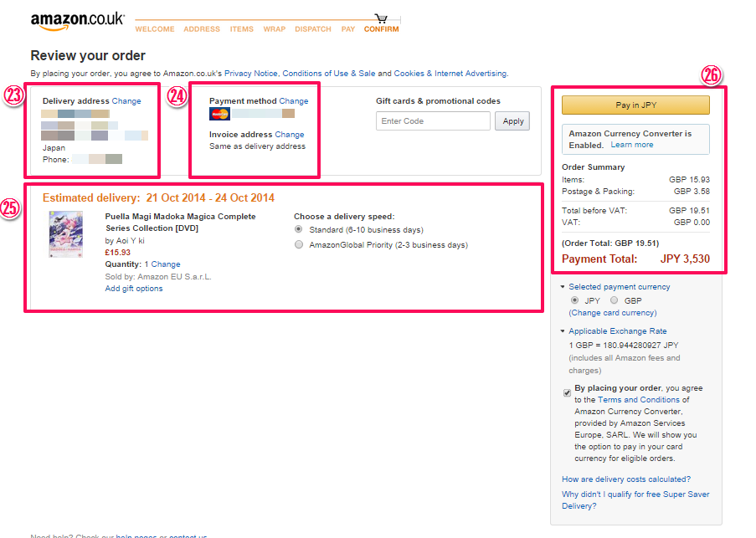Go to the CONFIRM checkout step
Viewport: 756px width, 538px height.
(x=382, y=29)
